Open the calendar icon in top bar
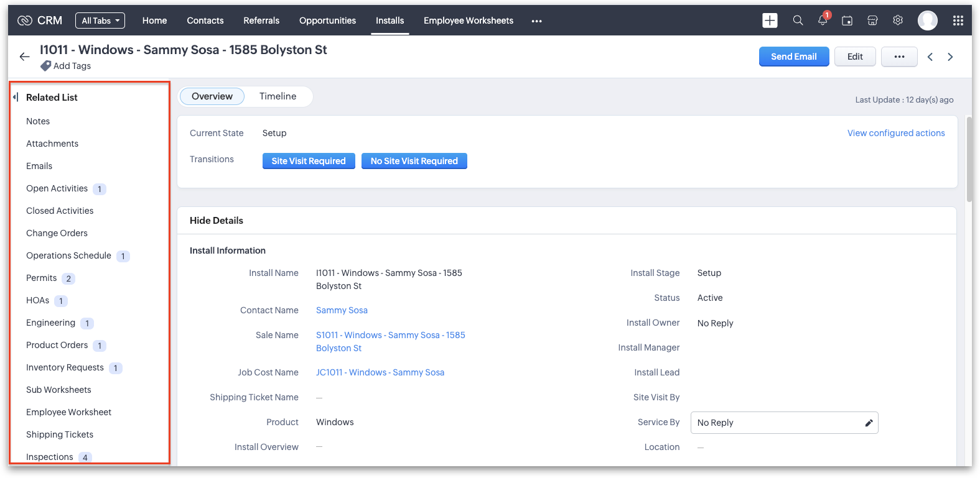This screenshot has width=980, height=478. 847,21
